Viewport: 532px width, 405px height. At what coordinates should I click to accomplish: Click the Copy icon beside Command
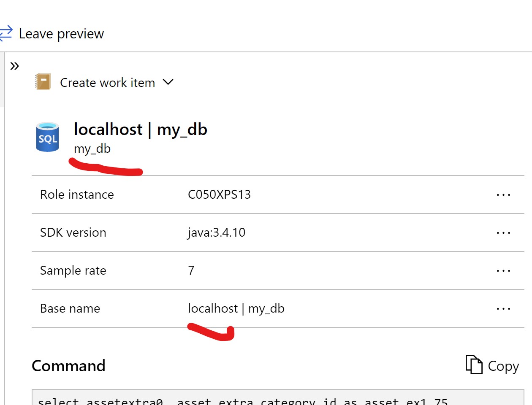(475, 365)
